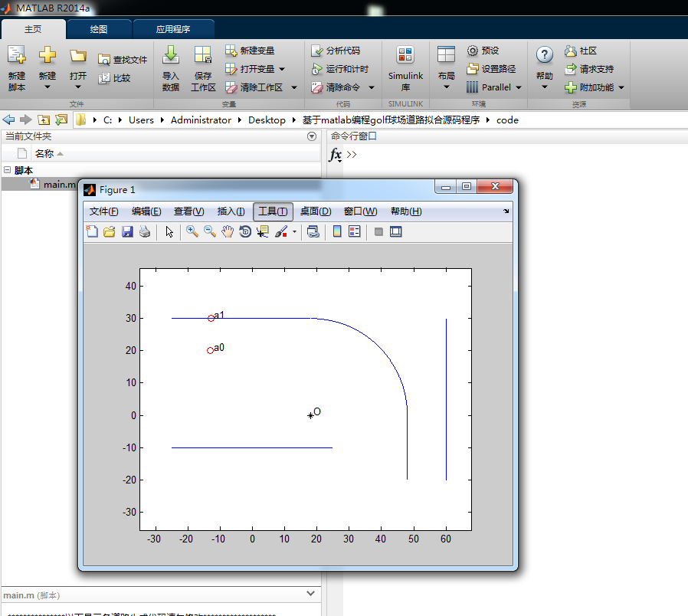Open Desktop (桌面) menu in Figure 1

point(316,211)
